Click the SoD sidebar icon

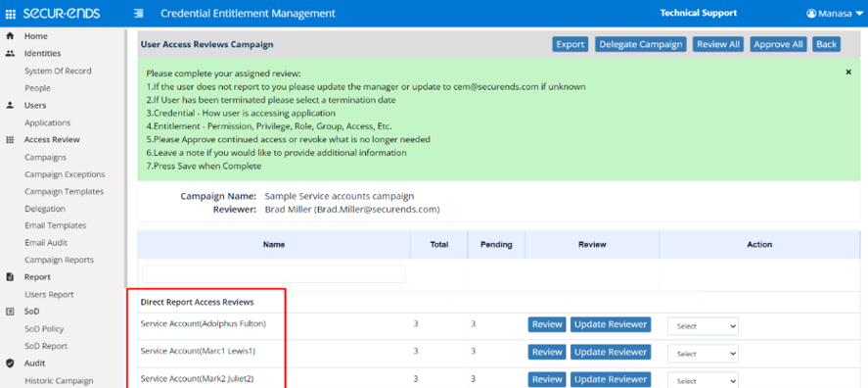pyautogui.click(x=10, y=312)
